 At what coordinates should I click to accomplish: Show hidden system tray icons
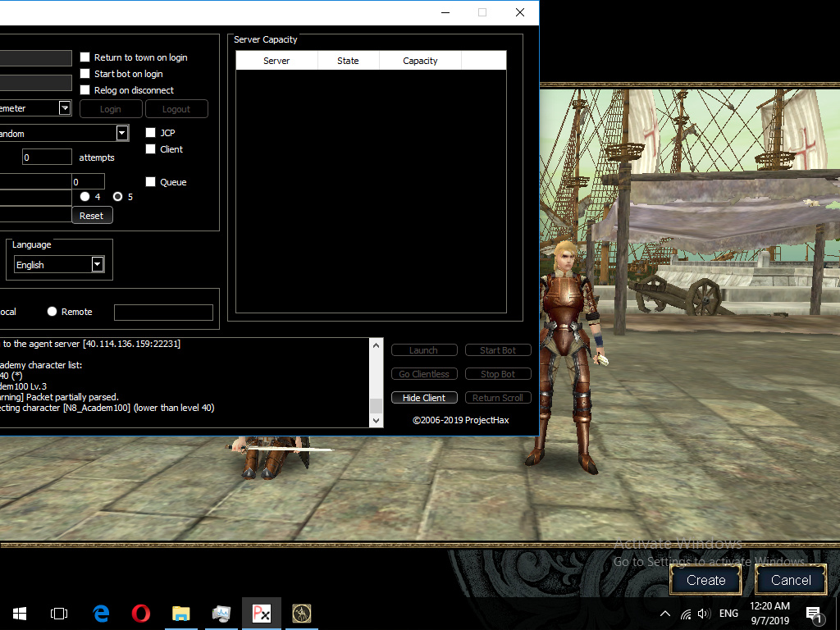coord(665,614)
